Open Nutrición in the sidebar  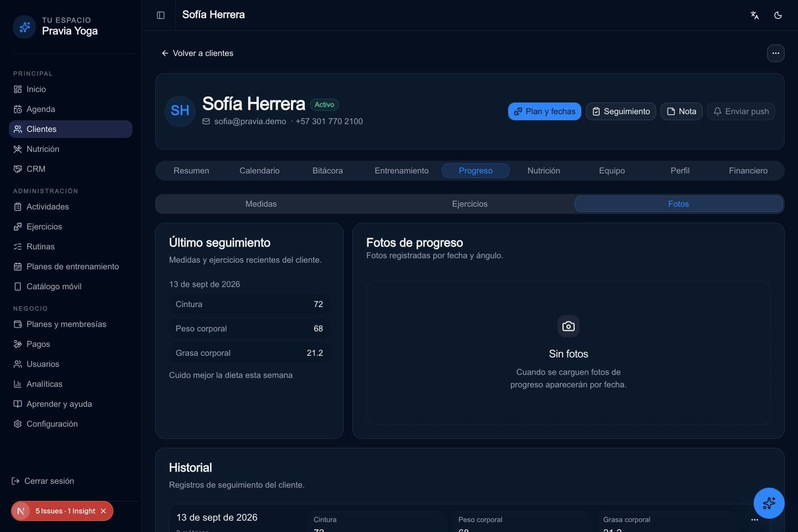70,149
